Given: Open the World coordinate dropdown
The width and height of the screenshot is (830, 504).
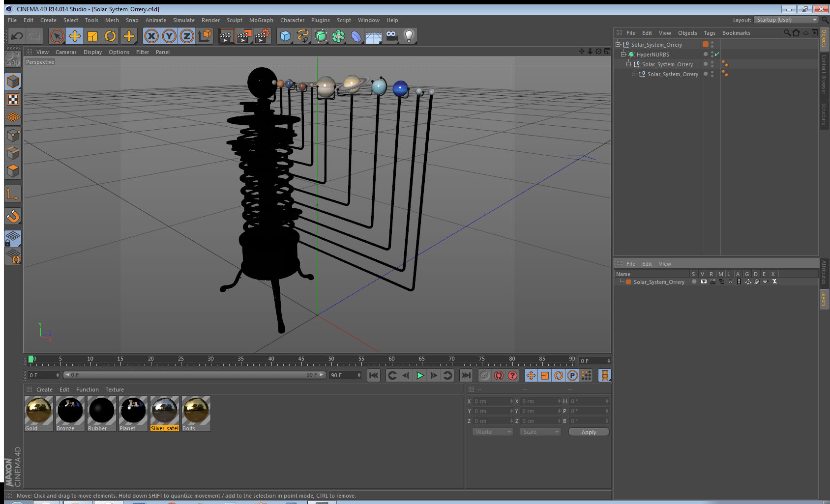Looking at the screenshot, I should click(493, 432).
